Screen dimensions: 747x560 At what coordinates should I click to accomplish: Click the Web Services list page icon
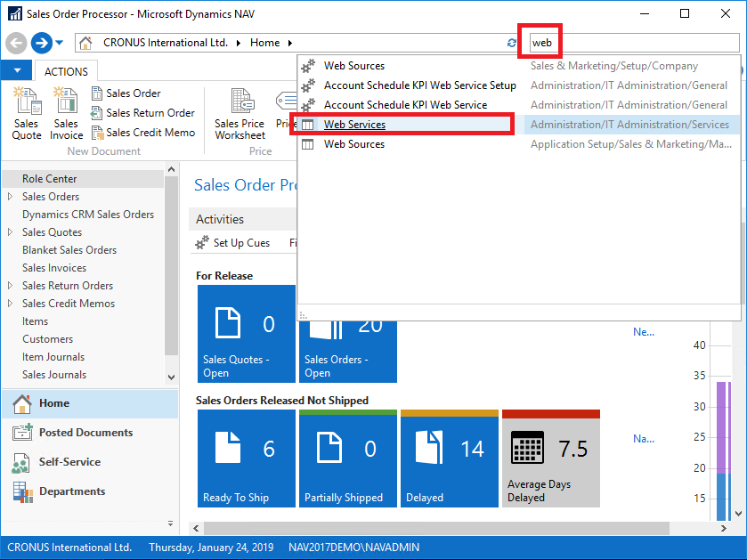(x=308, y=125)
